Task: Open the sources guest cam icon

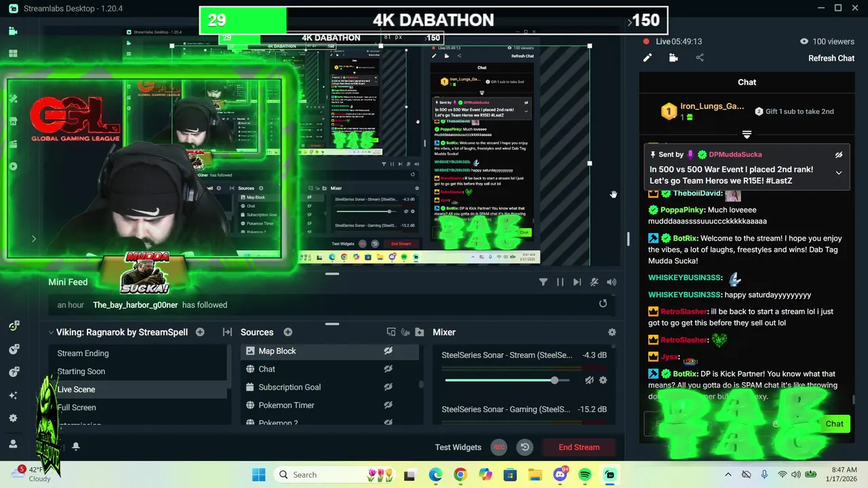Action: click(406, 332)
